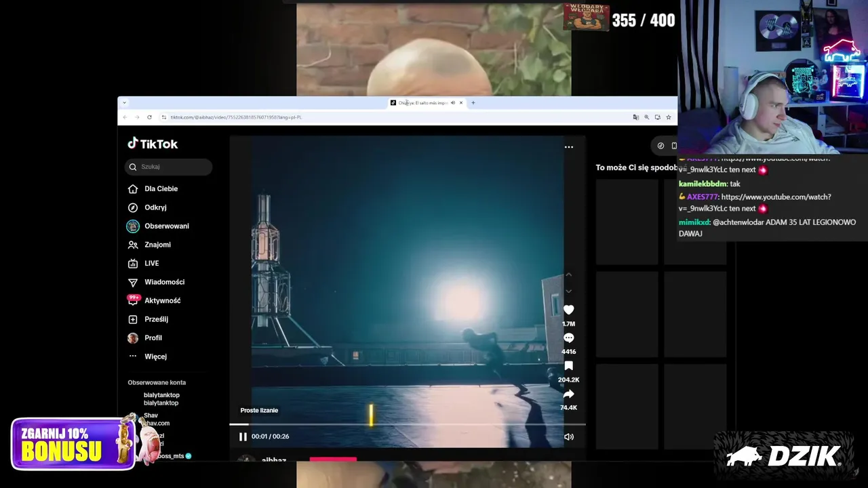Save video with bookmark icon
This screenshot has width=868, height=488.
[568, 366]
